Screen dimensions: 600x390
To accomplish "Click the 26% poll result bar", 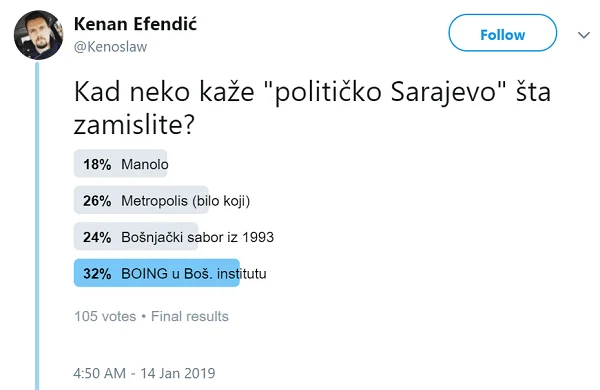I will click(141, 200).
